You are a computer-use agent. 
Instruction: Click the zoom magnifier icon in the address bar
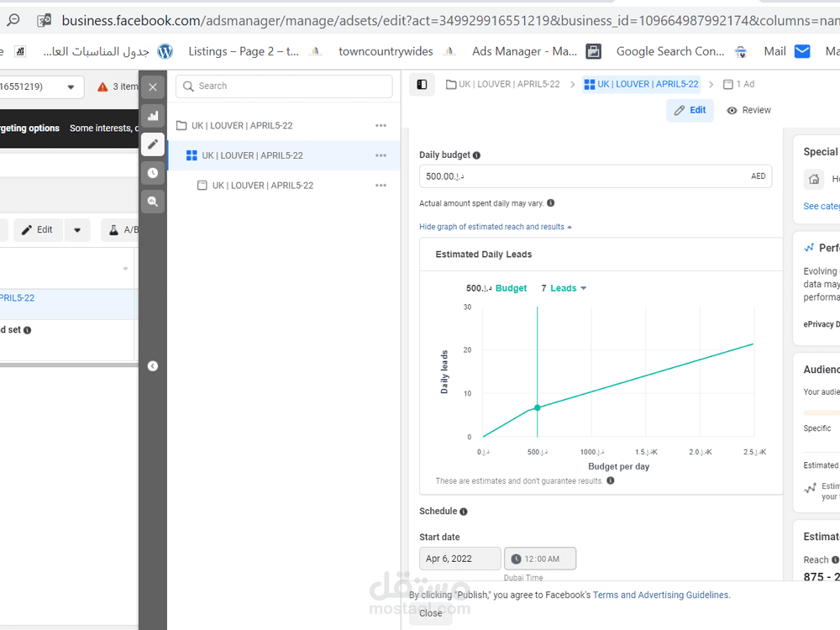13,20
